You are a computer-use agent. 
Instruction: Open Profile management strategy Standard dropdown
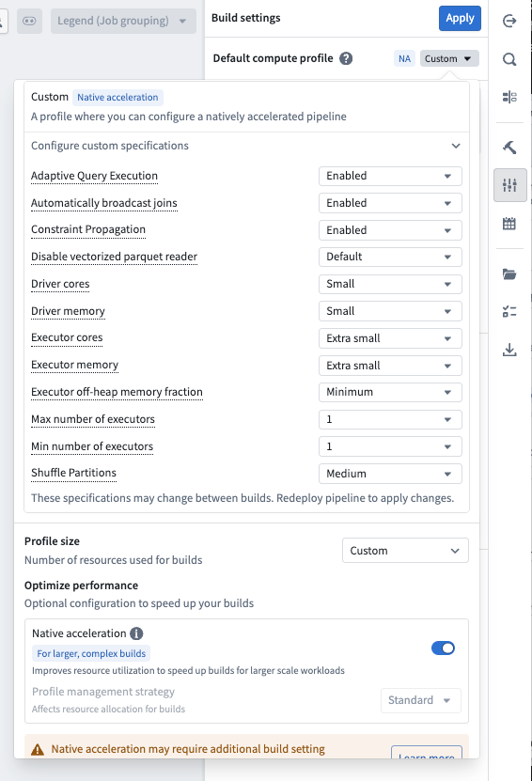pyautogui.click(x=420, y=700)
